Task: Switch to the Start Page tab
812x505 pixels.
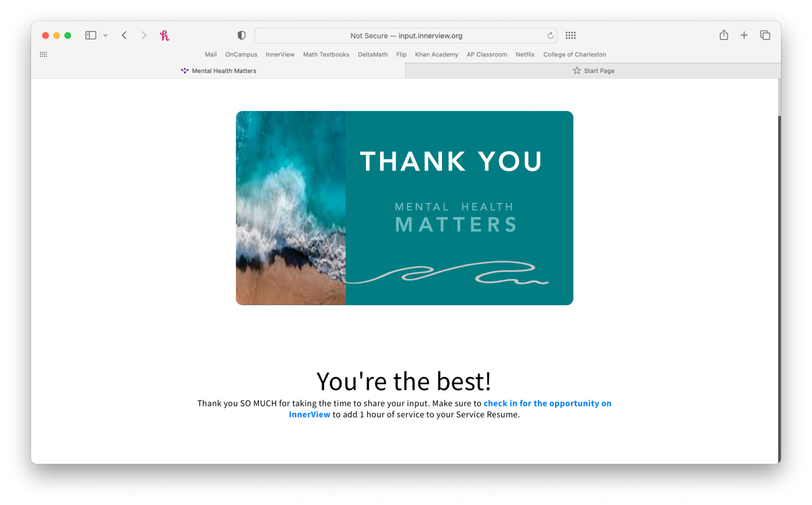Action: coord(593,71)
